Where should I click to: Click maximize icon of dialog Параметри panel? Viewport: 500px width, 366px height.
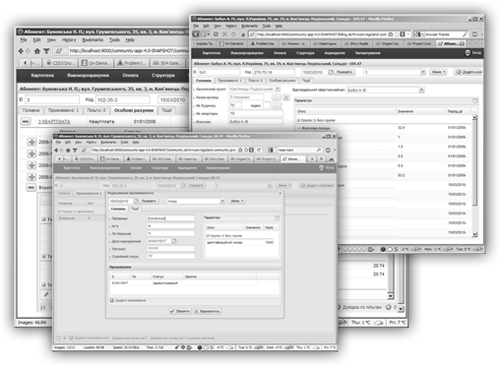click(x=277, y=217)
